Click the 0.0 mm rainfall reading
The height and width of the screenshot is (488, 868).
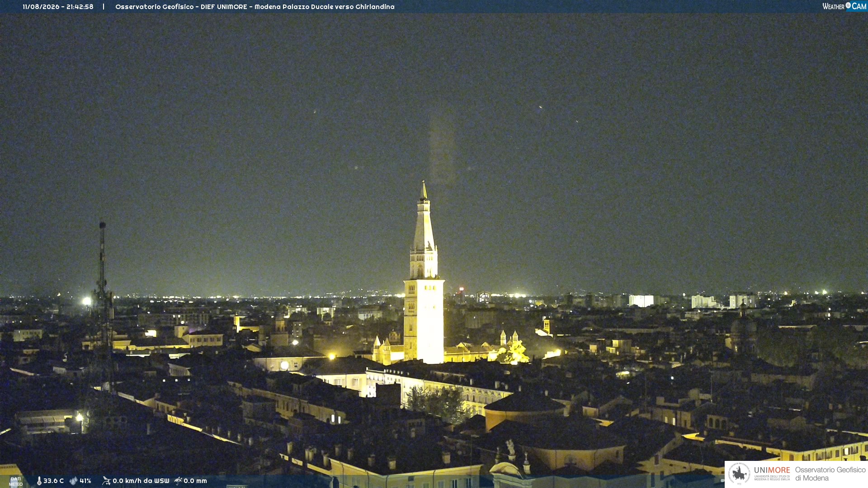click(x=195, y=481)
